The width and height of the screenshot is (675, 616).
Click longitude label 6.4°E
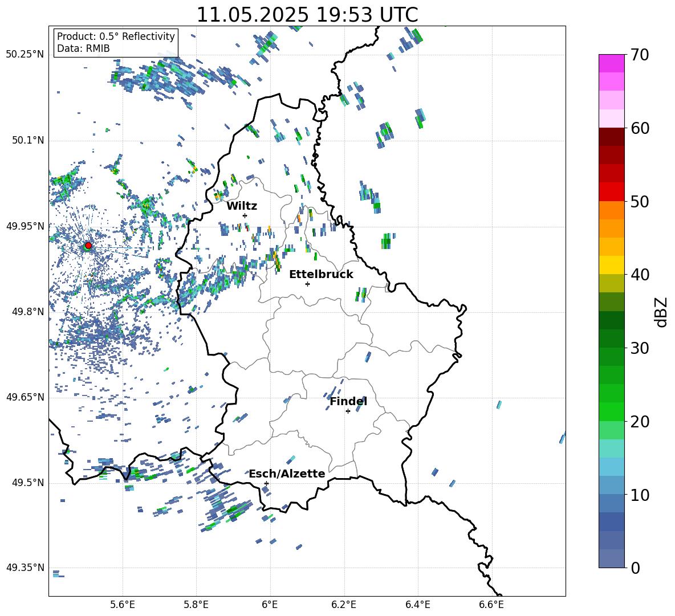(417, 605)
